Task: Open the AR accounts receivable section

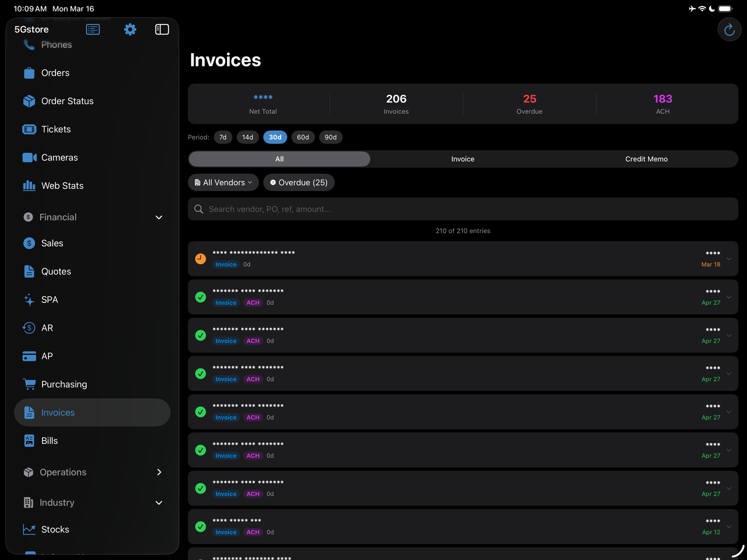Action: pos(46,328)
